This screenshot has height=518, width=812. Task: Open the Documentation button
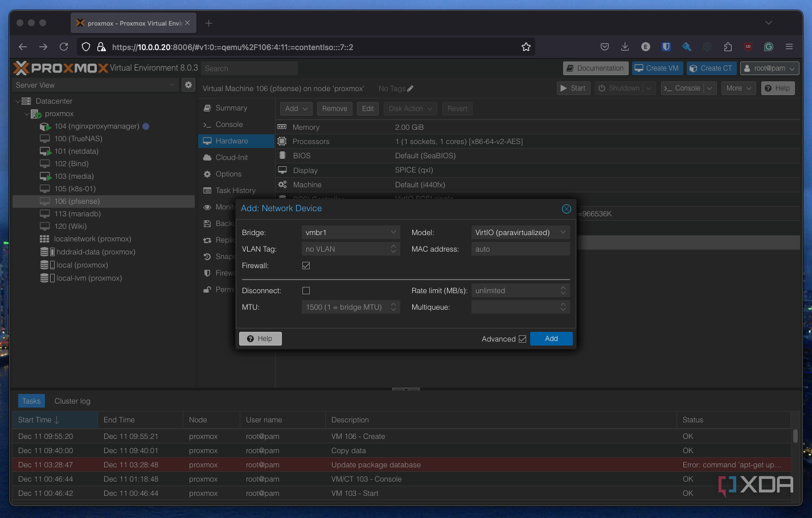coord(596,68)
